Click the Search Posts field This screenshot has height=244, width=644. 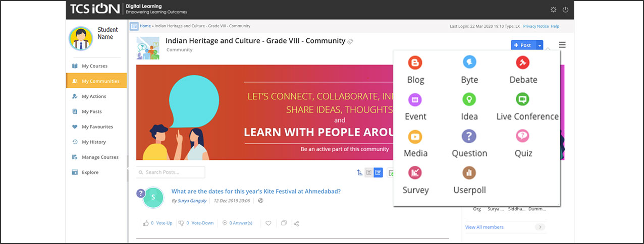(x=171, y=172)
